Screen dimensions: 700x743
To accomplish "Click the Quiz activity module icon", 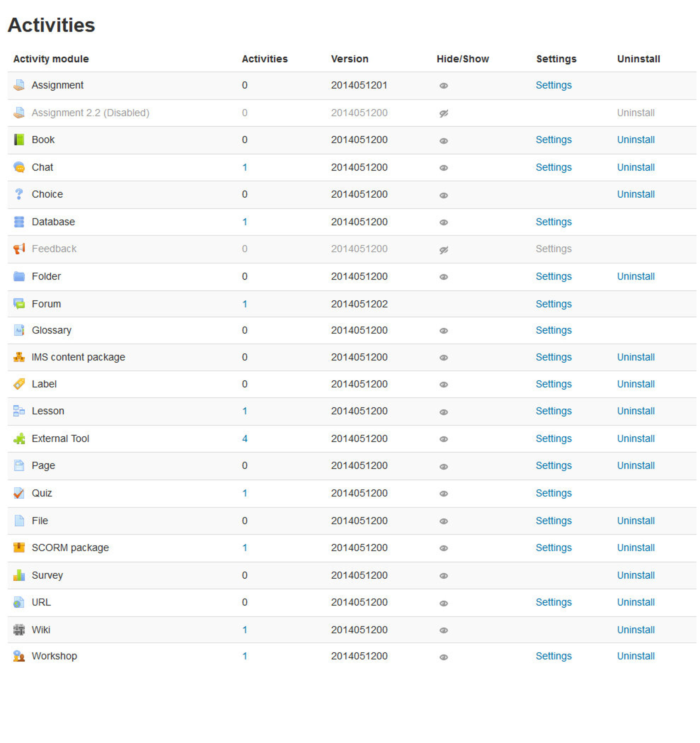I will (x=18, y=493).
